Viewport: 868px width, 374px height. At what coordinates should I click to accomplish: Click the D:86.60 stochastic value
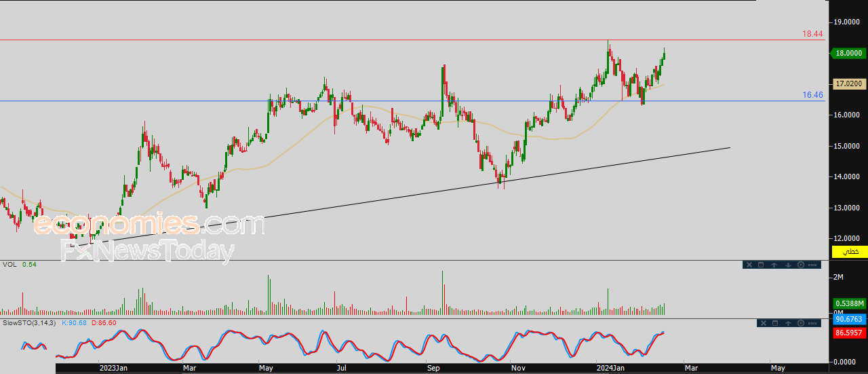tap(104, 323)
